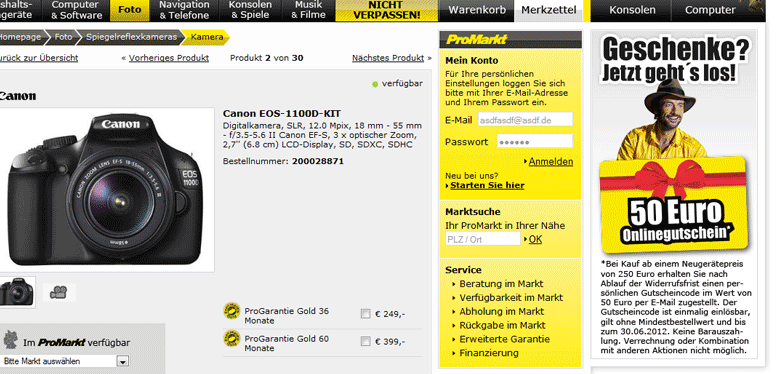Open the Konsolen & Spiele category
Image resolution: width=777 pixels, height=374 pixels.
(x=250, y=10)
